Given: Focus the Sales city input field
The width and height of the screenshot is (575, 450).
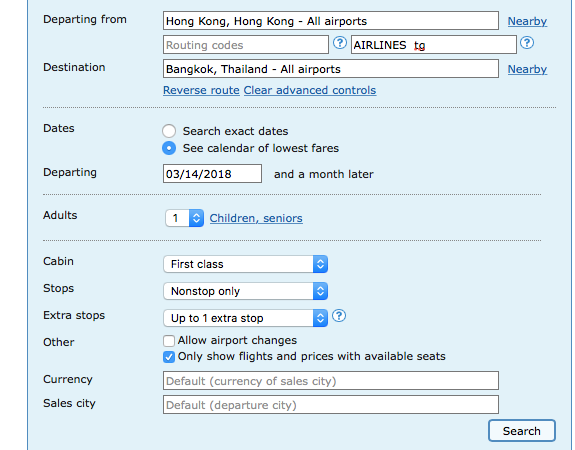Looking at the screenshot, I should pos(331,405).
